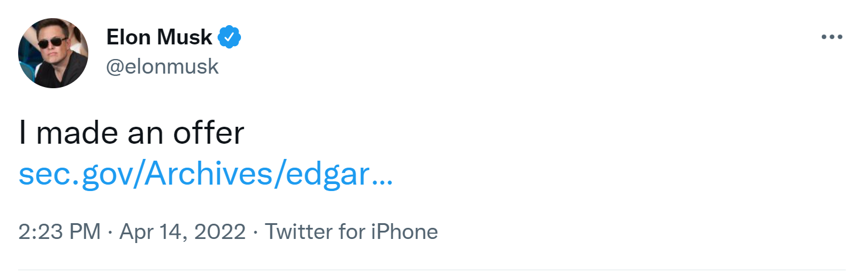Image resolution: width=868 pixels, height=274 pixels.
Task: Click the 2:23 PM timestamp
Action: [x=60, y=232]
